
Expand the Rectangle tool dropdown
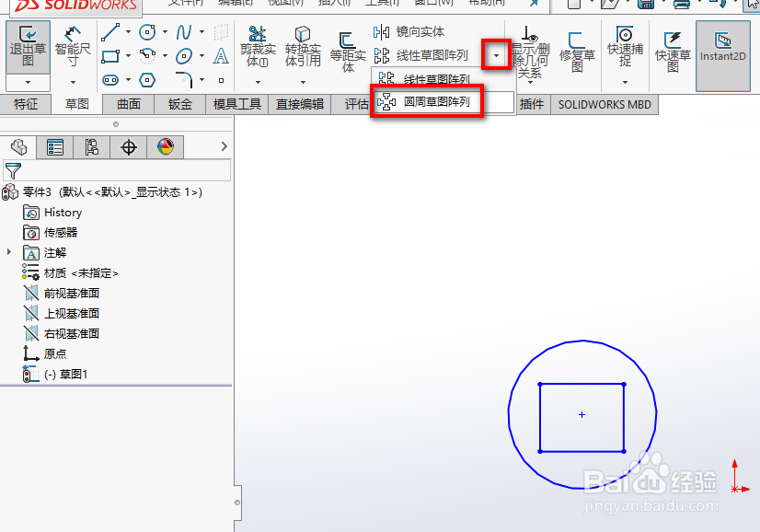[x=128, y=56]
